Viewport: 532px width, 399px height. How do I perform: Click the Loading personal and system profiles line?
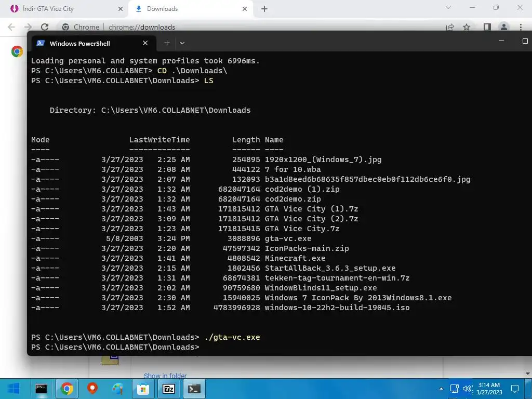click(145, 61)
